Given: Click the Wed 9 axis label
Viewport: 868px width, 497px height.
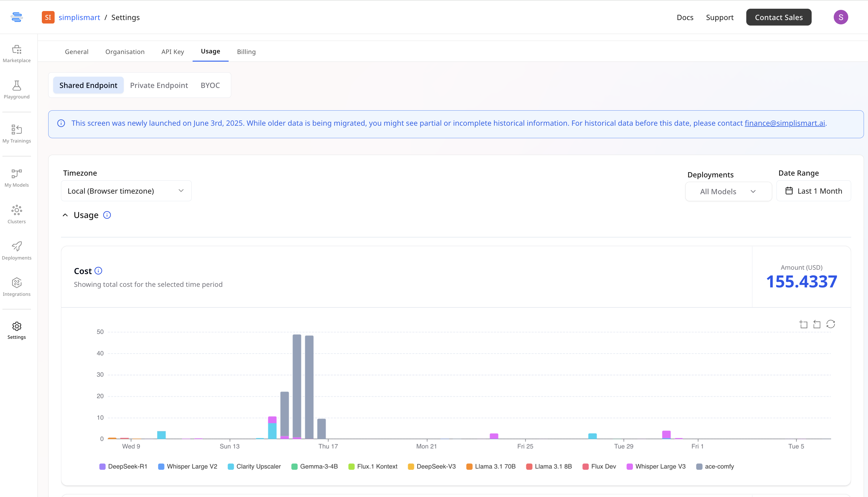Looking at the screenshot, I should click(x=131, y=446).
